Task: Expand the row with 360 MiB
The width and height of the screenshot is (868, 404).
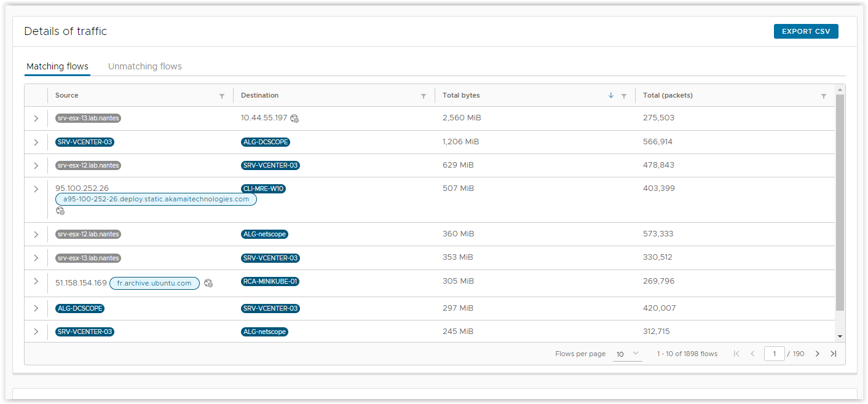Action: point(36,234)
